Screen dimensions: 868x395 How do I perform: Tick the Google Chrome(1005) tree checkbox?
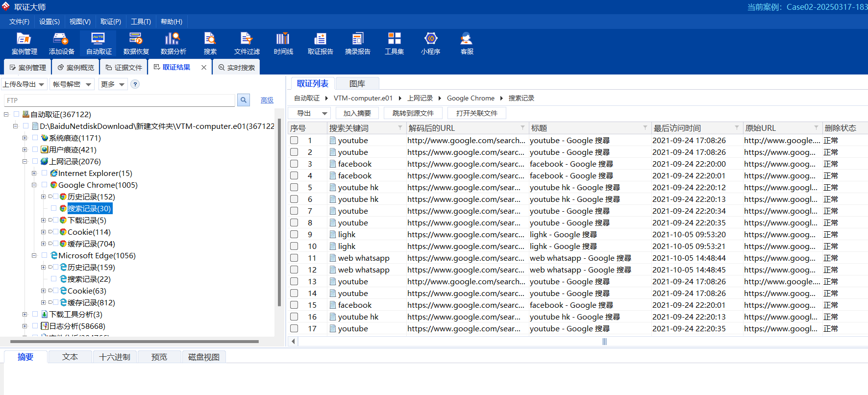[45, 185]
